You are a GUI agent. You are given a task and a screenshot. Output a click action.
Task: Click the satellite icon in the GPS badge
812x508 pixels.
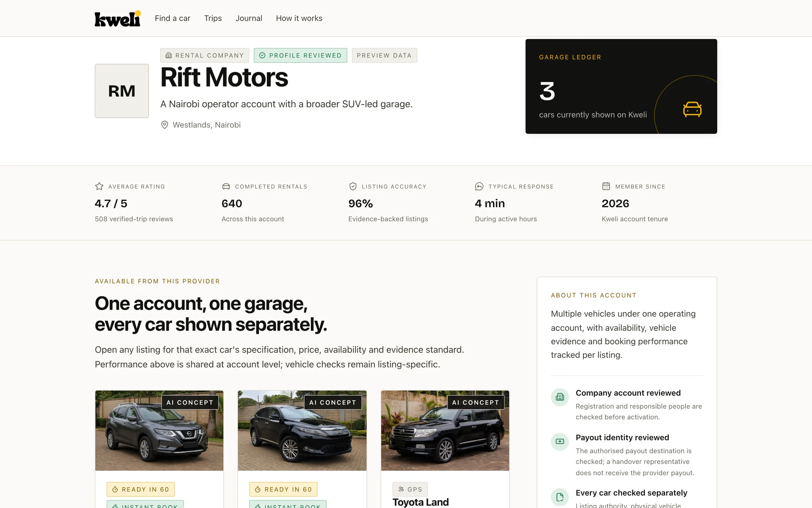pos(401,489)
